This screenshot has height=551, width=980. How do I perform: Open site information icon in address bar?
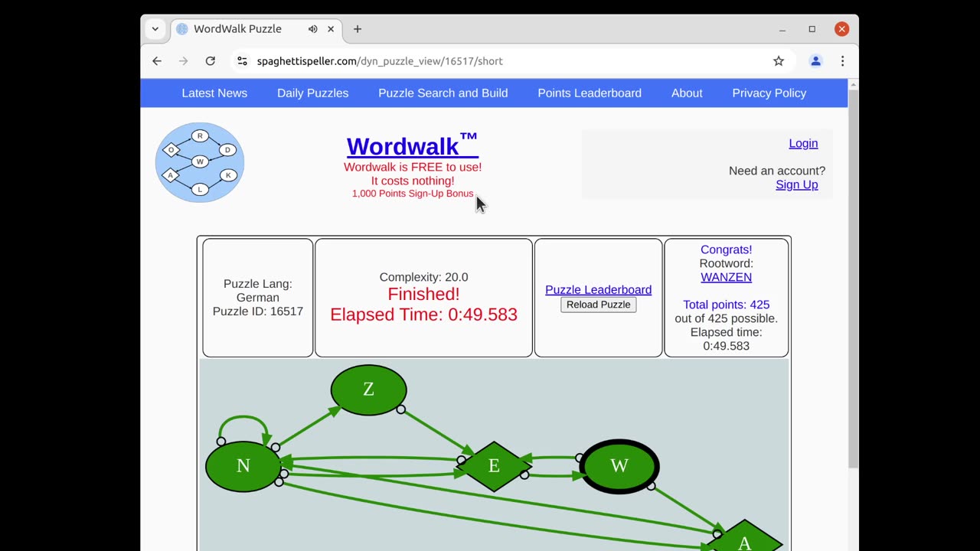242,61
